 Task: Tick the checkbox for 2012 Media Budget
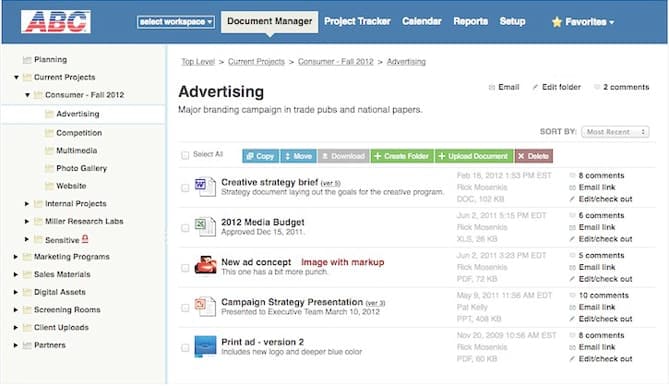185,228
